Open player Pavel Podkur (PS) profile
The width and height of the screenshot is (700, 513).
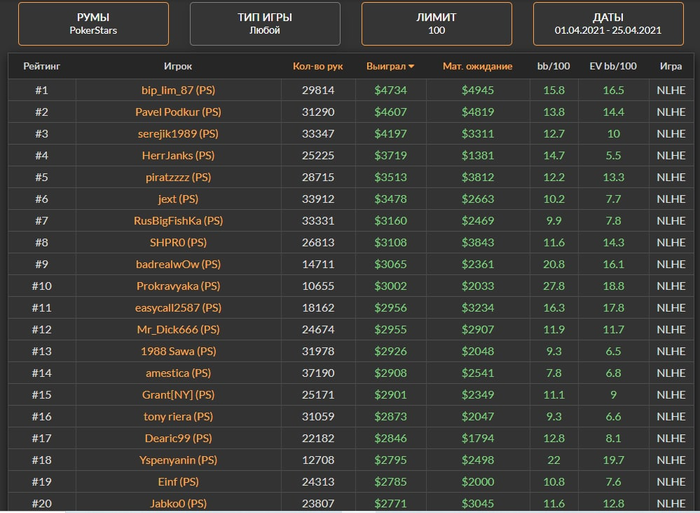pos(178,112)
